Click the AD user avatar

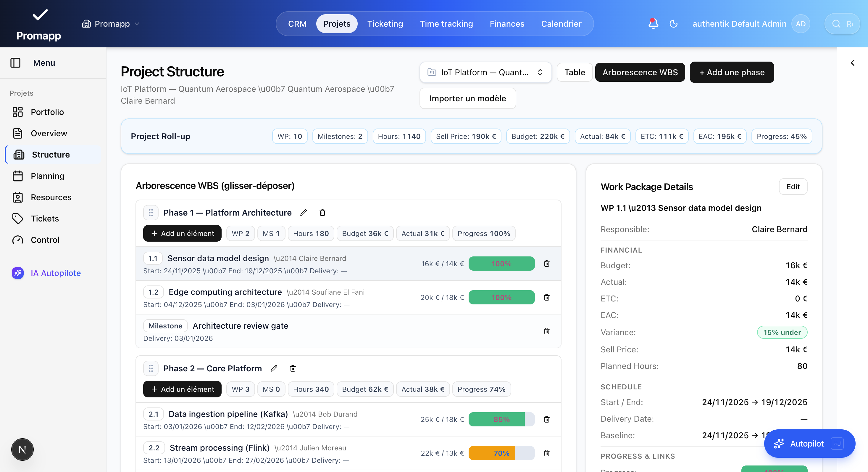pos(801,24)
